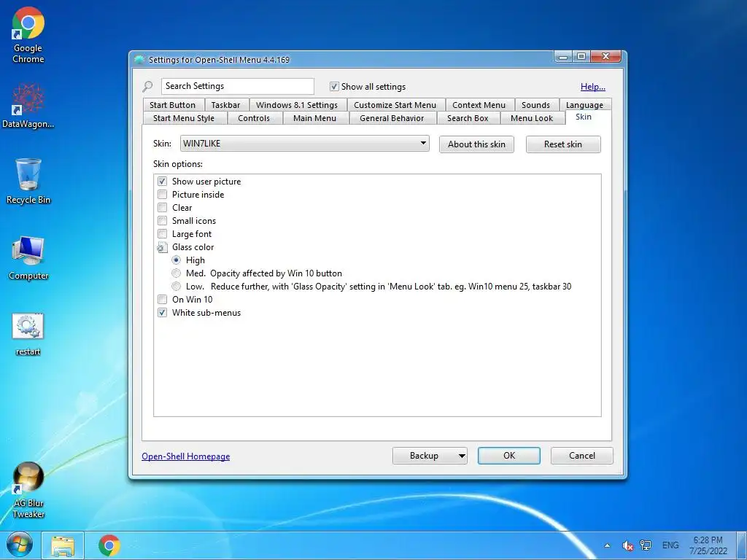The width and height of the screenshot is (747, 560).
Task: Click the "Glass color" label text
Action: [193, 247]
